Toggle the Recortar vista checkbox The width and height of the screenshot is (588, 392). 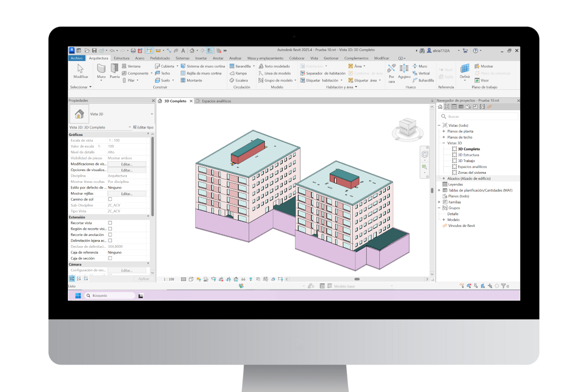[x=110, y=223]
